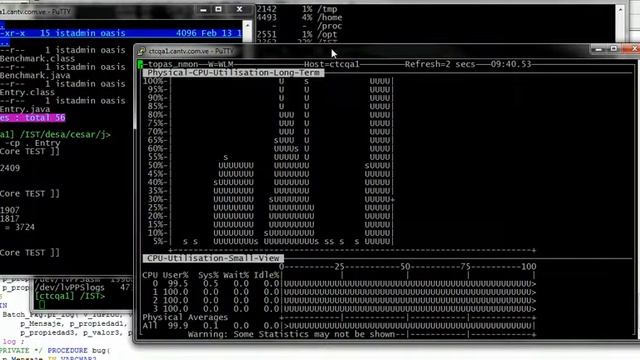The height and width of the screenshot is (360, 640).
Task: Click the Sys% column header
Action: click(208, 275)
